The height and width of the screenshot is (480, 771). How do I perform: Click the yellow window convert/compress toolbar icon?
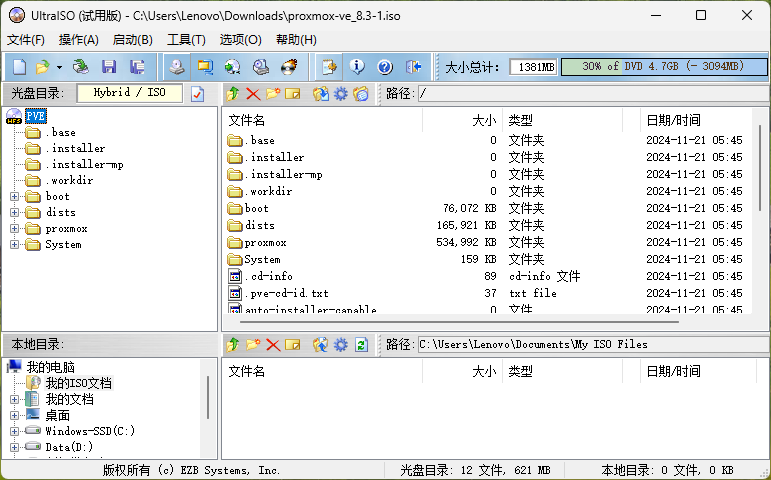pyautogui.click(x=205, y=66)
